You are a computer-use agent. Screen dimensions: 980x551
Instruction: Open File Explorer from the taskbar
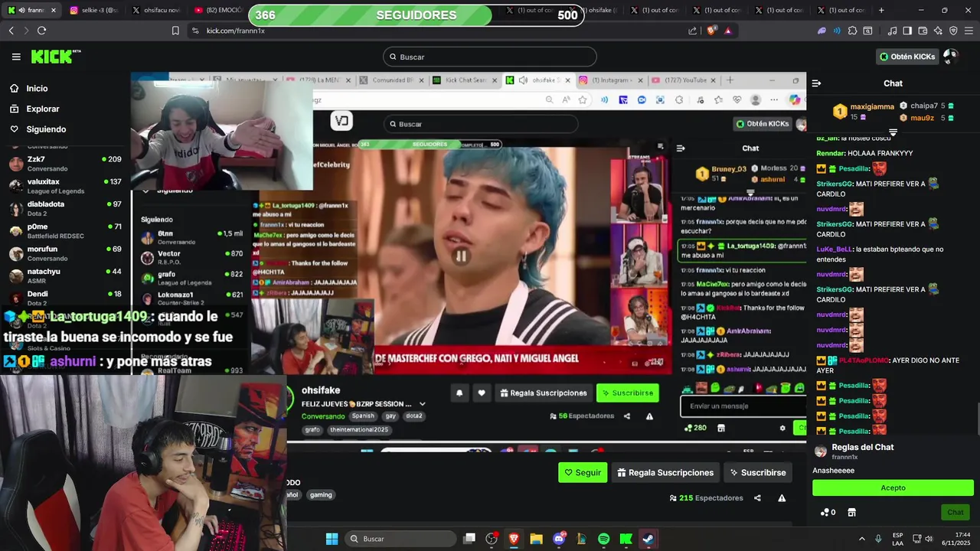coord(536,539)
